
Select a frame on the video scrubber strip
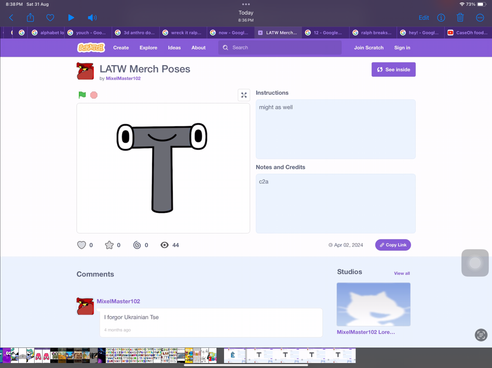pyautogui.click(x=178, y=355)
